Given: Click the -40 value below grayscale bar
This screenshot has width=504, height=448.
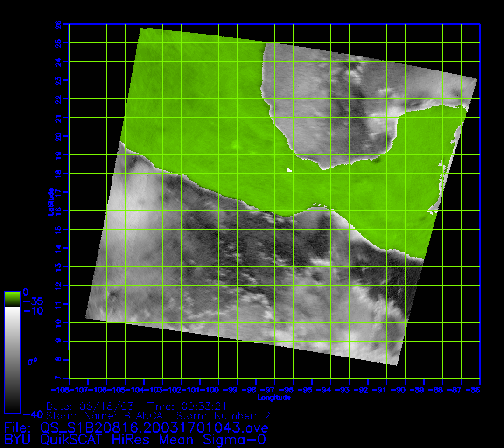Looking at the screenshot, I should 32,414.
